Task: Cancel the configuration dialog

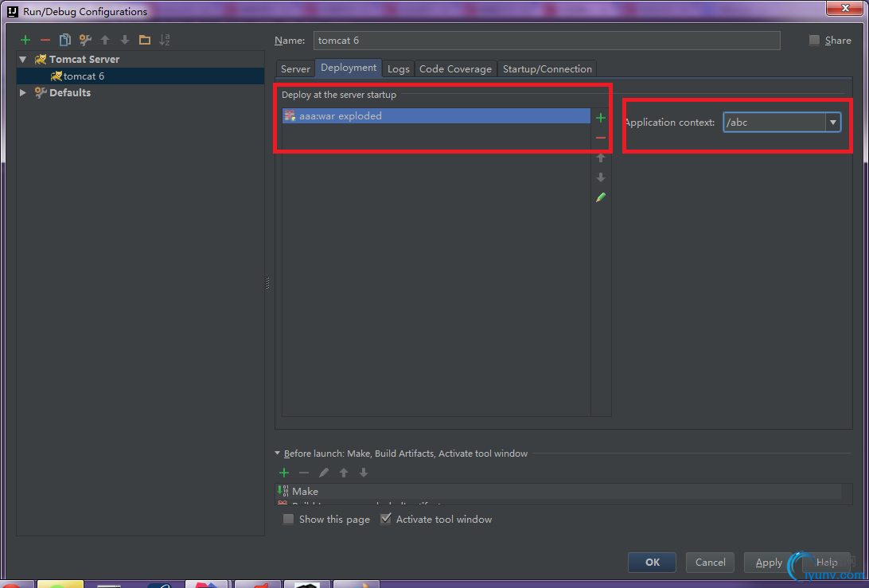Action: 710,562
